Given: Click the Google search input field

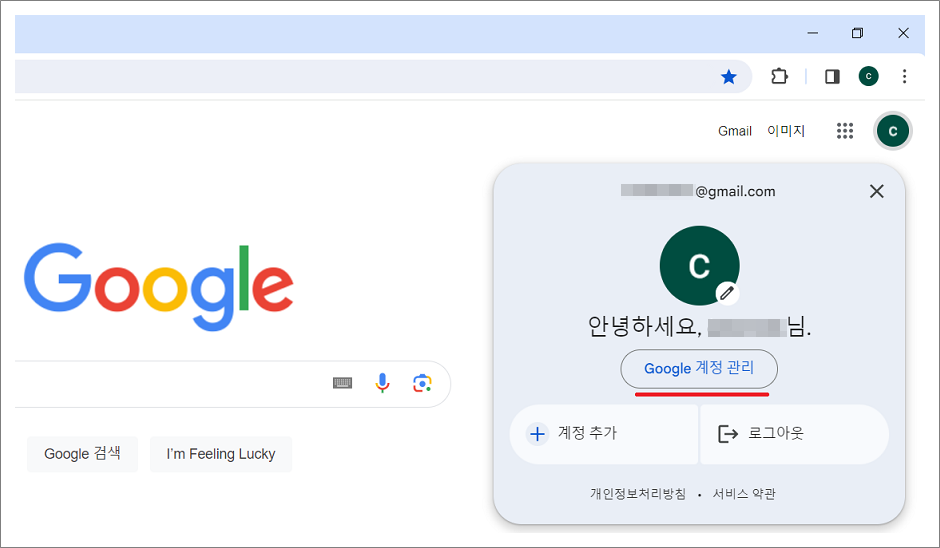Looking at the screenshot, I should [231, 384].
